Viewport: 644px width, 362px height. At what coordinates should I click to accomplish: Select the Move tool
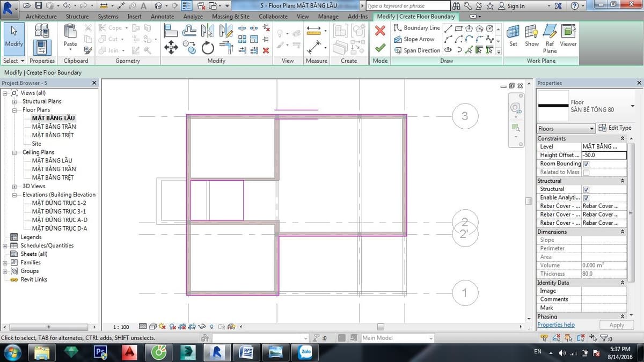pyautogui.click(x=171, y=48)
